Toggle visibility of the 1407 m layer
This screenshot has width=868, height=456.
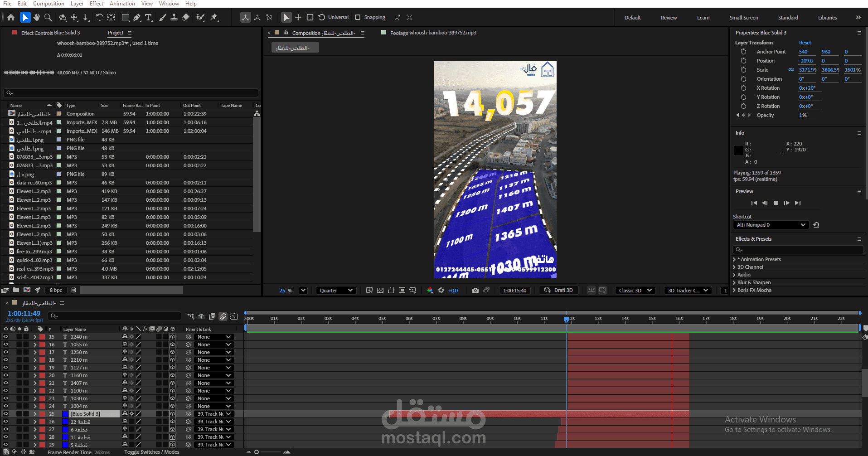coord(6,383)
